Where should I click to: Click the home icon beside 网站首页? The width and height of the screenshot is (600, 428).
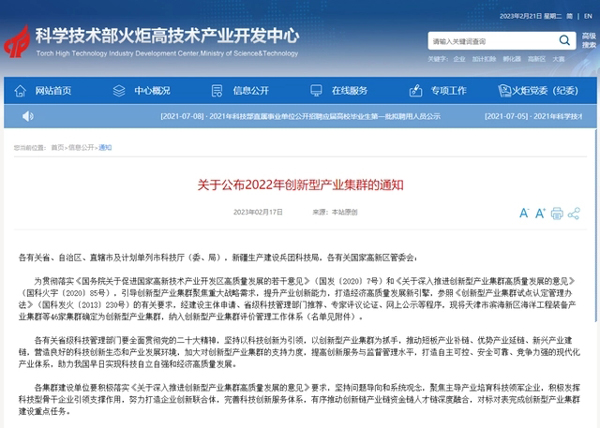(x=20, y=91)
